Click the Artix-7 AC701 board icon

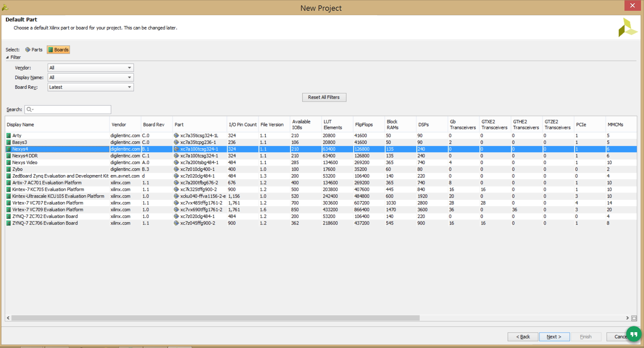(x=9, y=183)
